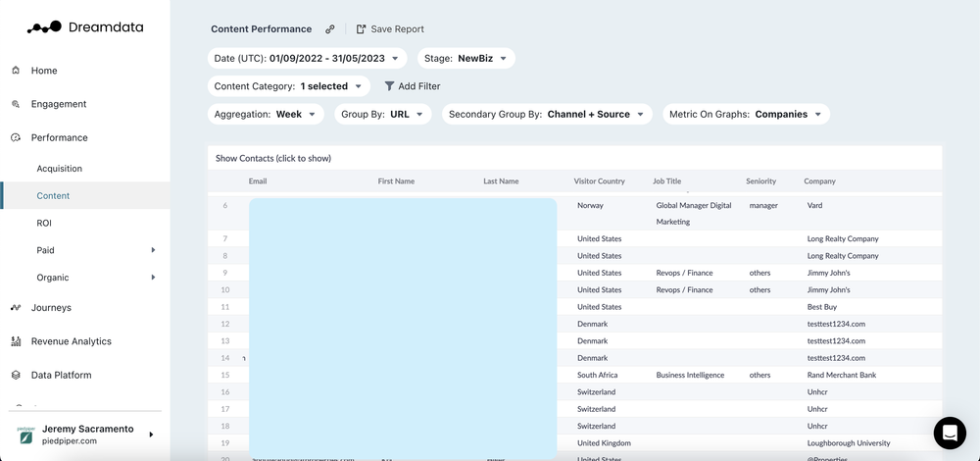This screenshot has height=461, width=980.
Task: Open Journeys section
Action: [x=51, y=308]
